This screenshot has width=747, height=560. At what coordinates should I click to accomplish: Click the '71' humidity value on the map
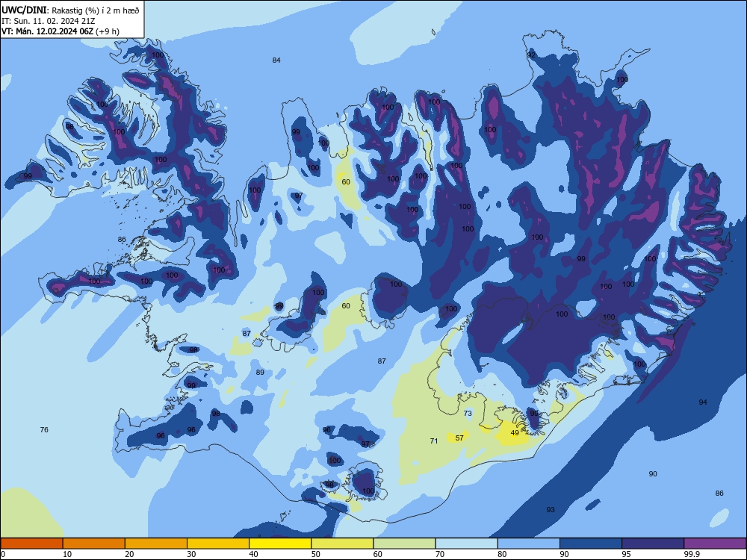(433, 441)
